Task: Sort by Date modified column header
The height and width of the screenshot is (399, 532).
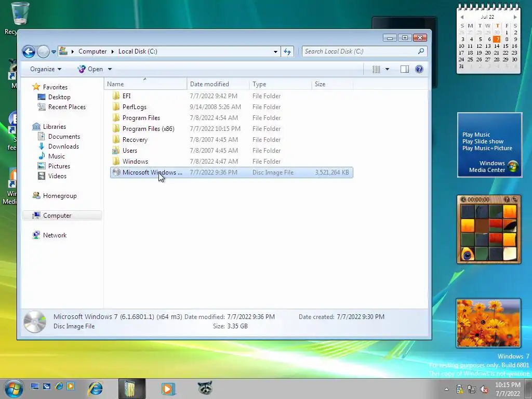Action: [x=218, y=84]
